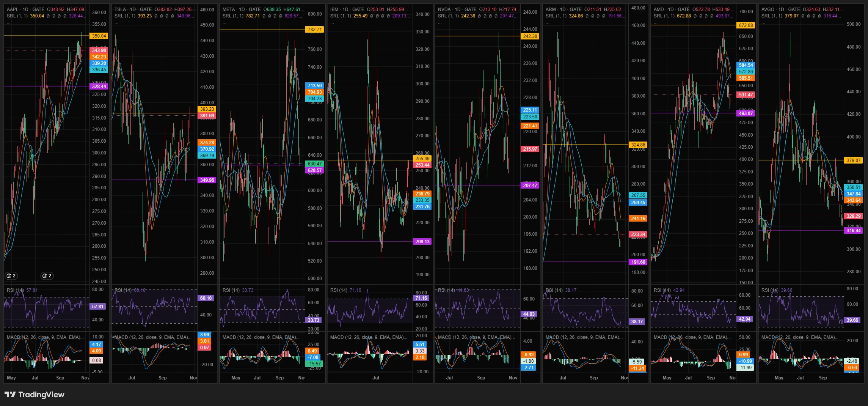Viewport: 868px width, 406px height.
Task: Select the IBM · 1D · GATE chart title
Action: click(x=347, y=9)
